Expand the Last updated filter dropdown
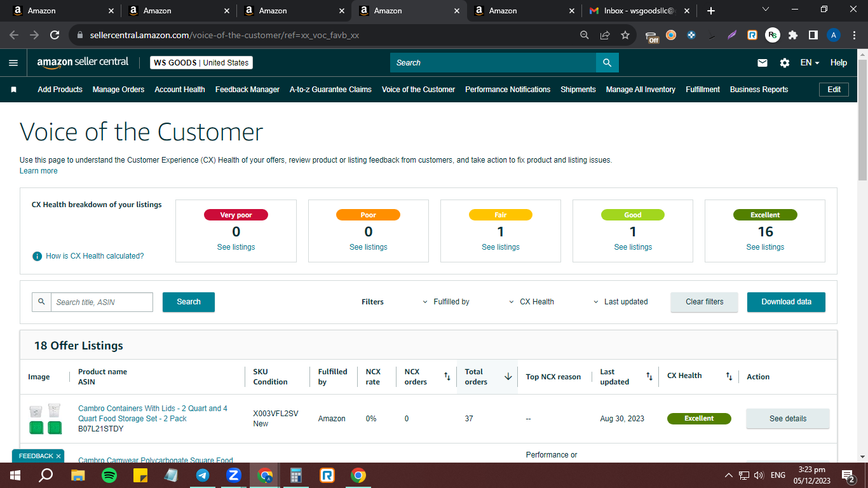 [621, 302]
